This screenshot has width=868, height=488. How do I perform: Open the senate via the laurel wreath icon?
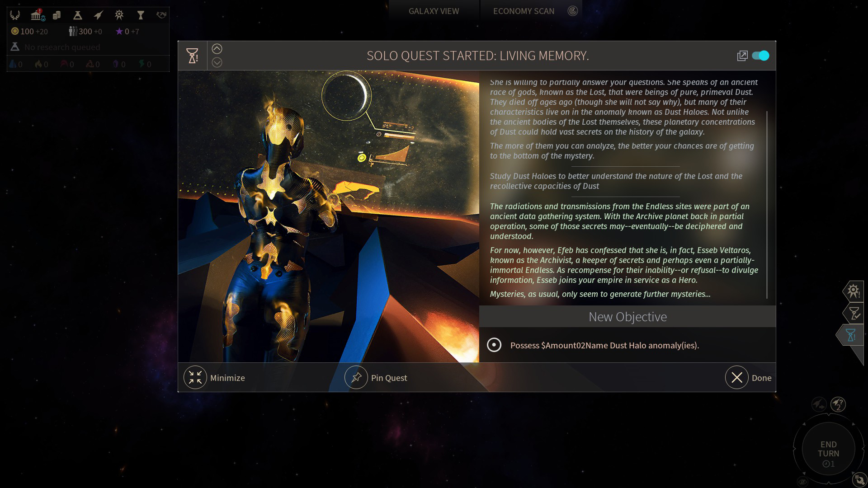15,15
